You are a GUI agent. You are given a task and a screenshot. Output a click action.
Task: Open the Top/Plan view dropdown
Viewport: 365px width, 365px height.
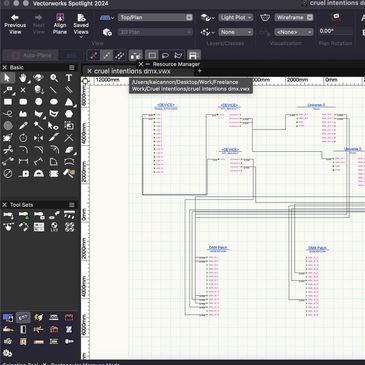155,17
